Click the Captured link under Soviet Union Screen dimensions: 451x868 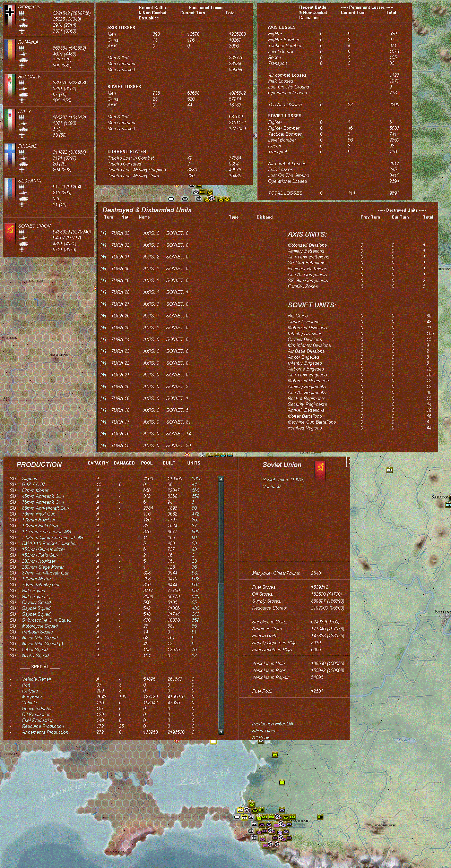click(x=271, y=486)
